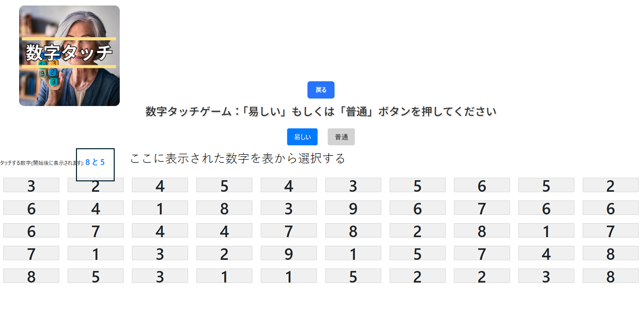Tap the 2 in the fourth row
The width and height of the screenshot is (644, 313).
click(x=224, y=253)
